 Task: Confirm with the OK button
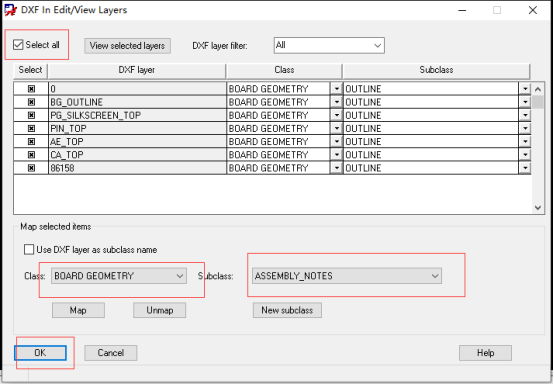click(40, 353)
